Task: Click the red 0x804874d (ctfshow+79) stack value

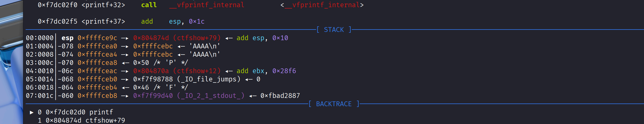Action: (x=177, y=38)
